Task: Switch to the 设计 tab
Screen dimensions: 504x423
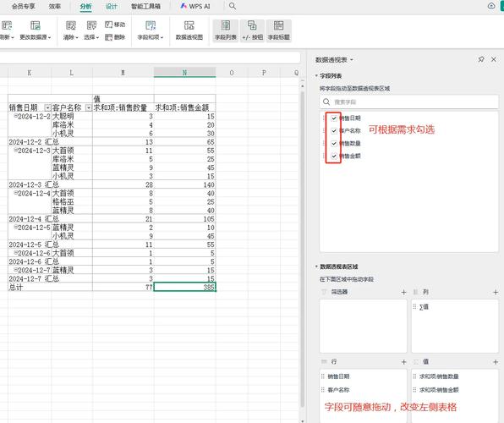Action: 112,6
